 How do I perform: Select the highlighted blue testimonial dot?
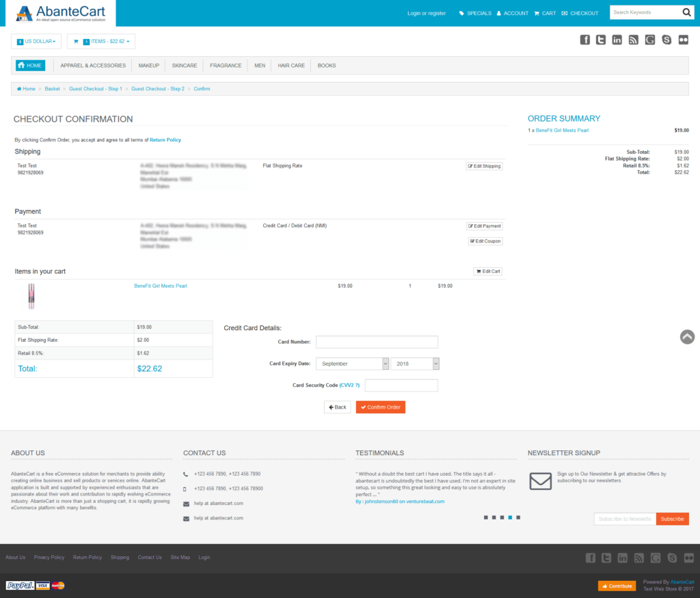[x=510, y=517]
